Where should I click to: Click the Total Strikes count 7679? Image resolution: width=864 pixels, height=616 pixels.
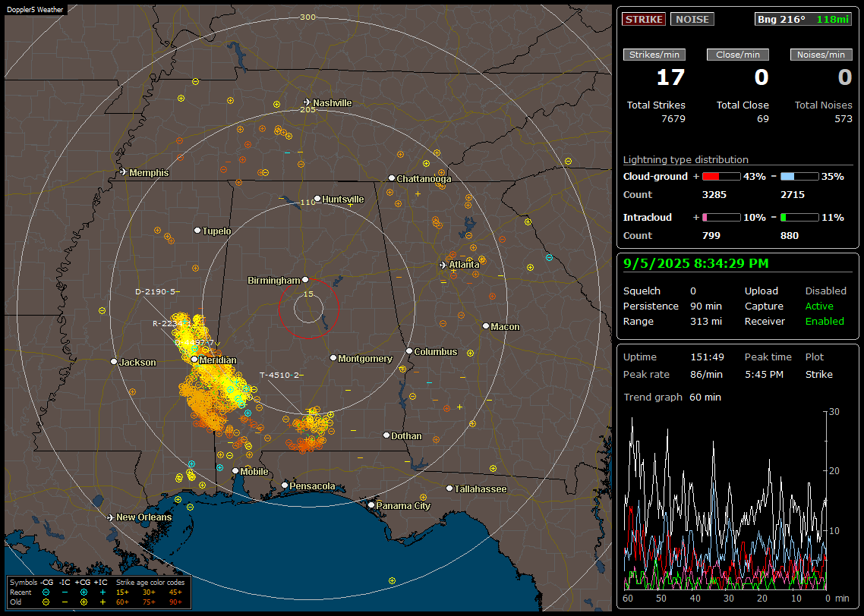click(673, 119)
